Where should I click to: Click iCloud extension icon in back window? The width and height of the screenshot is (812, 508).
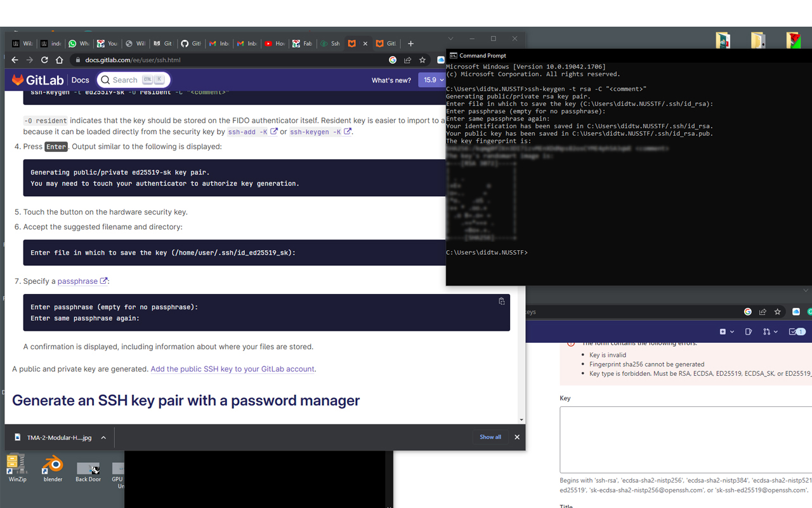(796, 312)
